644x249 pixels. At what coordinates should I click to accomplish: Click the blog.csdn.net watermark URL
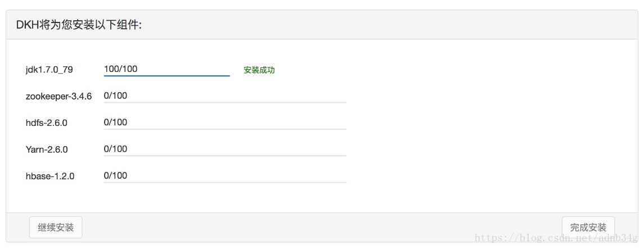556,238
